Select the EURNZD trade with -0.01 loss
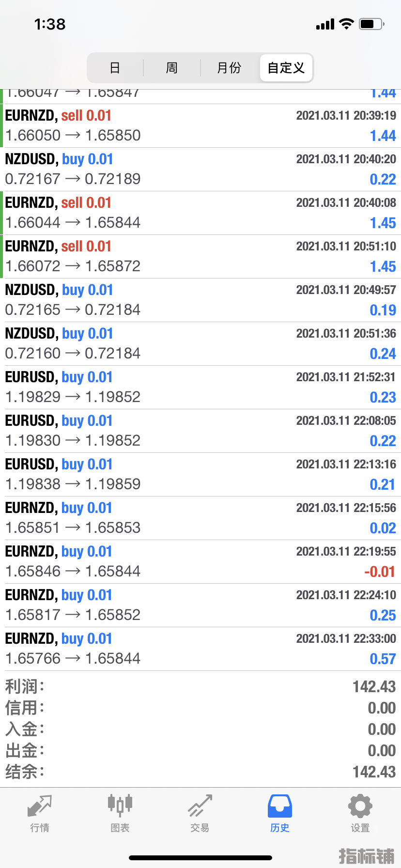Viewport: 401px width, 868px height. tap(200, 562)
